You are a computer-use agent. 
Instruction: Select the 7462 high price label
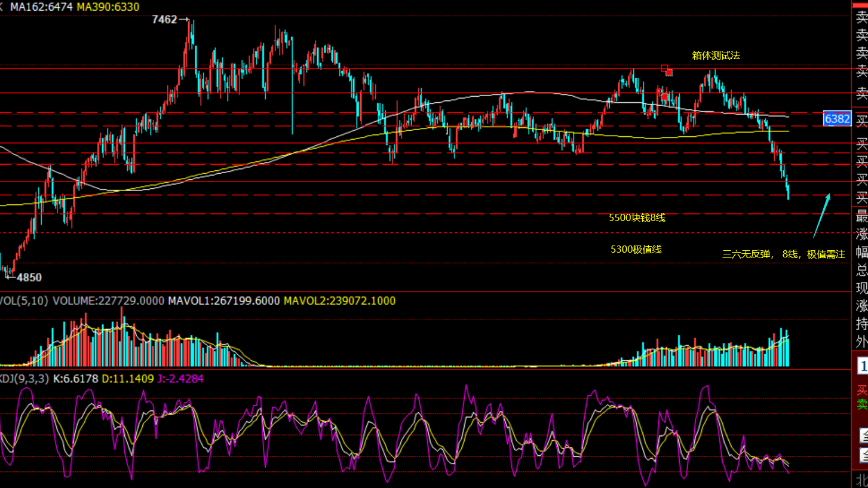[164, 19]
